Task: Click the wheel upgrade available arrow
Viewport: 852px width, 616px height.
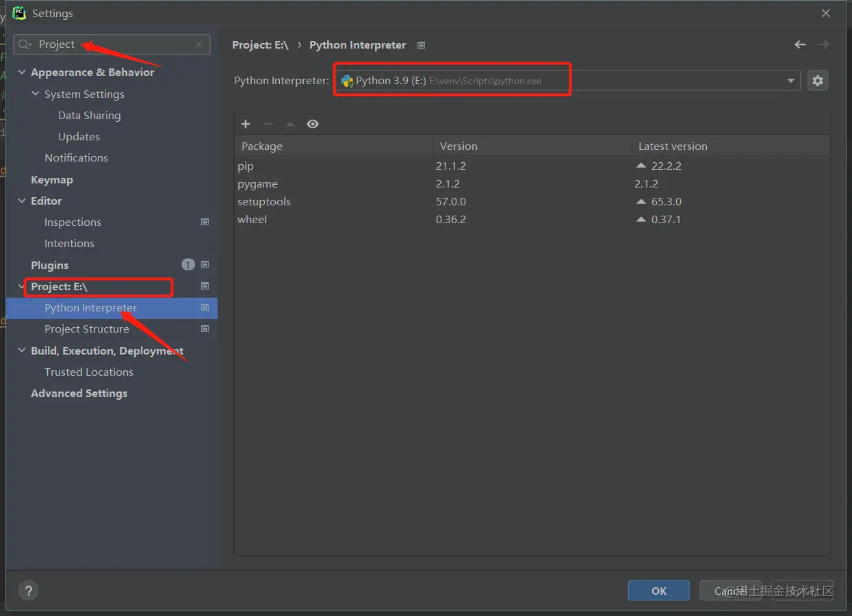Action: 641,219
